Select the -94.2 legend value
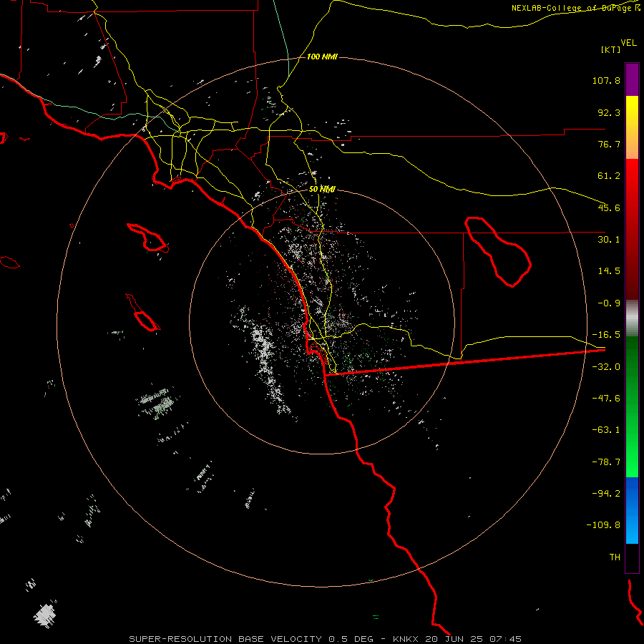 pos(606,493)
